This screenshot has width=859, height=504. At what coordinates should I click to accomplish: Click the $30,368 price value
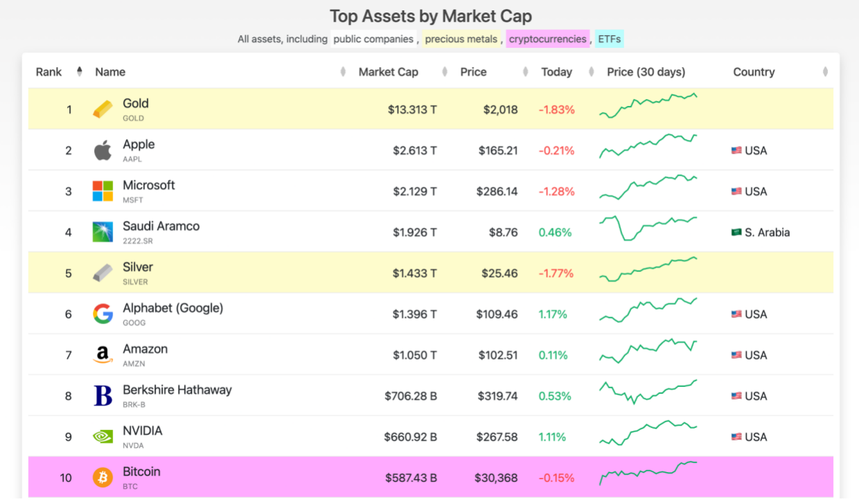[496, 478]
